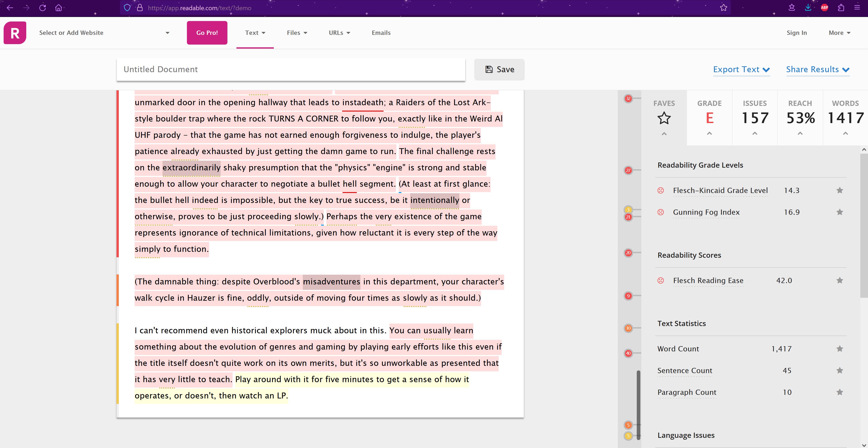Open the Files menu tab
Viewport: 868px width, 448px height.
[297, 33]
